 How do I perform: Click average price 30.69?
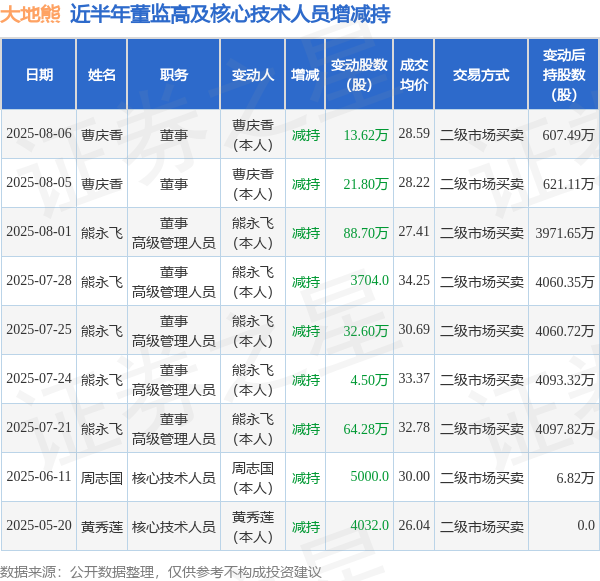[414, 330]
